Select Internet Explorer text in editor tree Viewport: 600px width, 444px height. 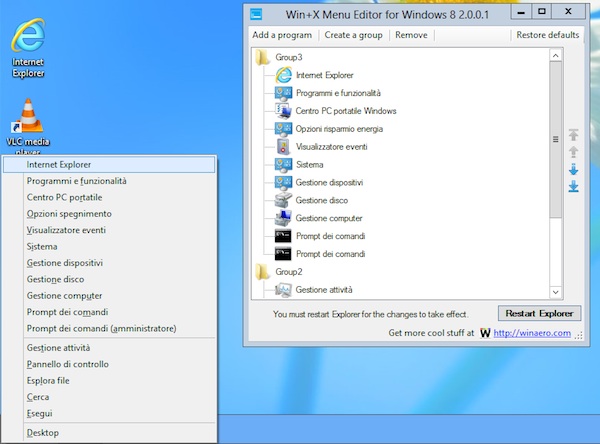[325, 75]
